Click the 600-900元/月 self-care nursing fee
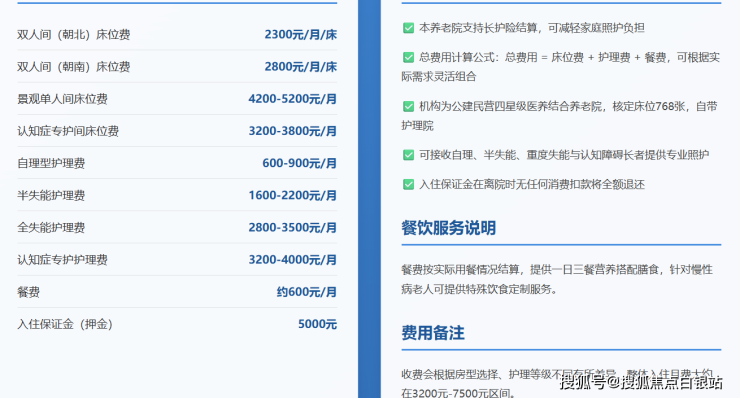 (300, 163)
